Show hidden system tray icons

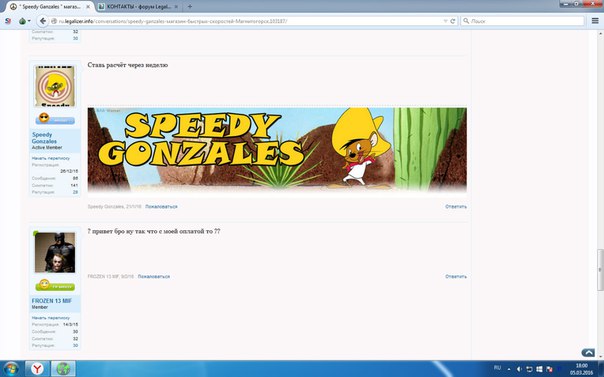click(x=509, y=369)
